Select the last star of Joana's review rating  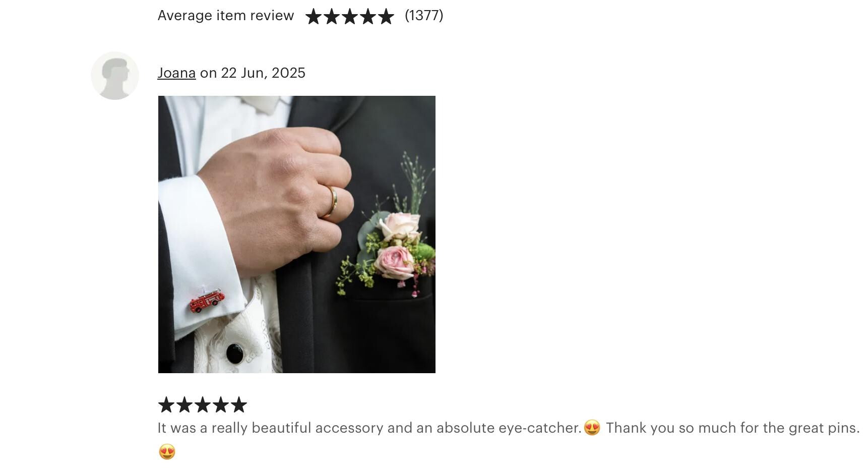pyautogui.click(x=239, y=404)
